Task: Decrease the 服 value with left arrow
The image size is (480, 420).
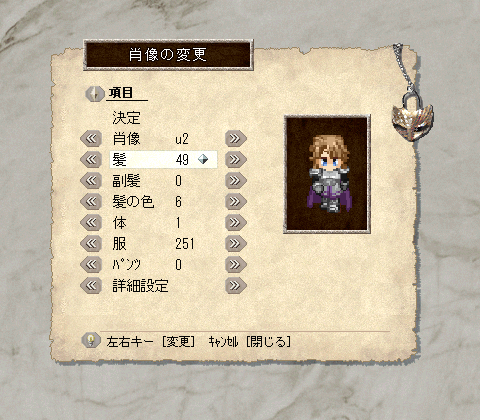Action: (91, 244)
